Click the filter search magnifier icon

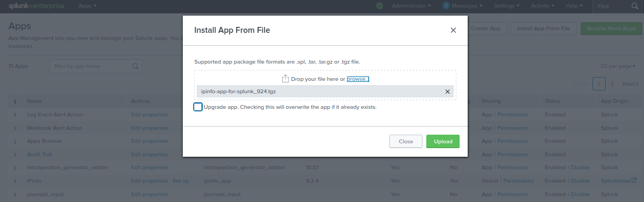coord(135,66)
